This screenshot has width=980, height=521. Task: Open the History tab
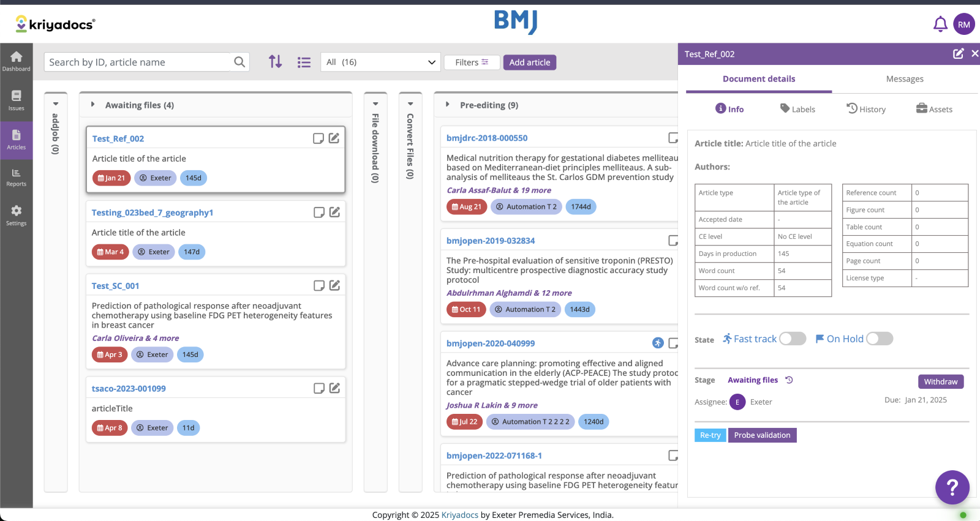coord(866,109)
